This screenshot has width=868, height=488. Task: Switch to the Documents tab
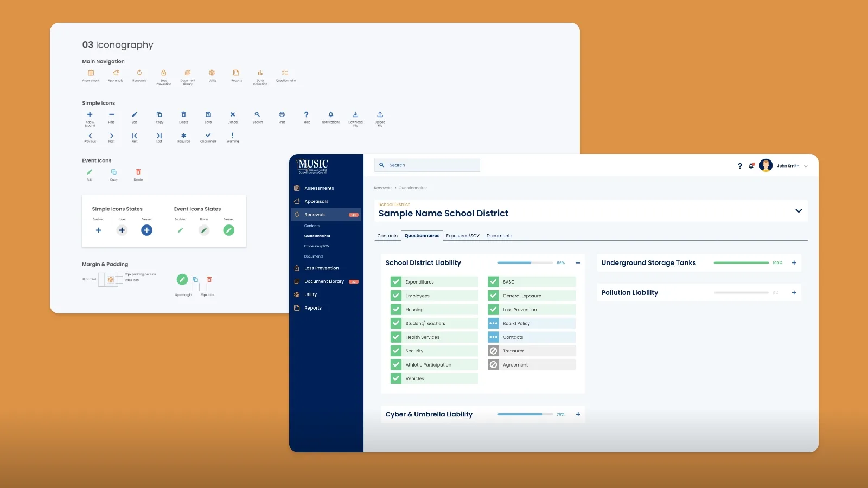(499, 236)
